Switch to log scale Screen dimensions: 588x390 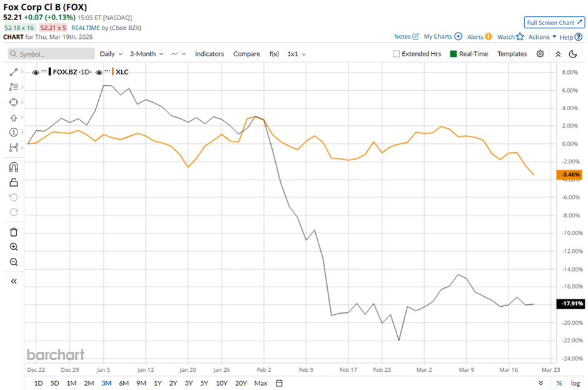click(x=575, y=383)
